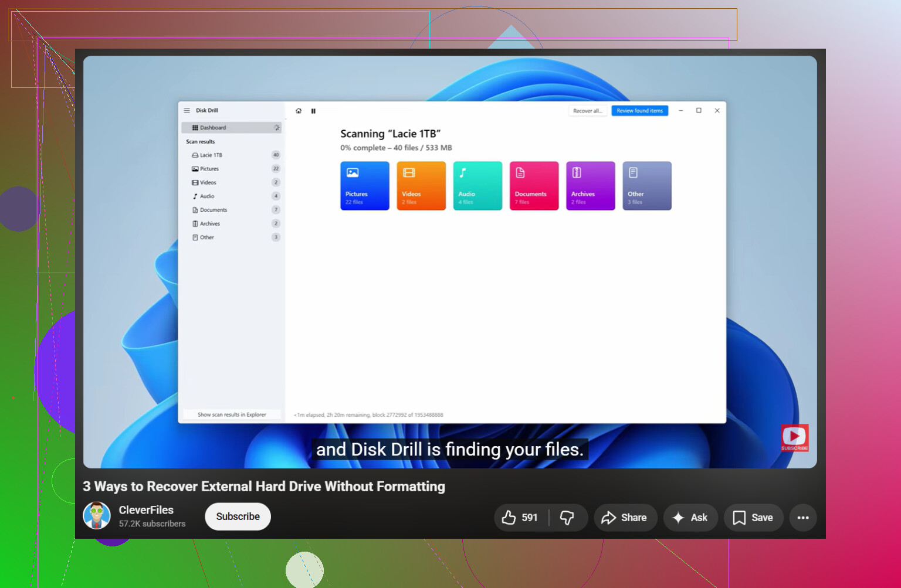Open Videos in sidebar scan results
Screen dimensions: 901x588
tap(231, 182)
